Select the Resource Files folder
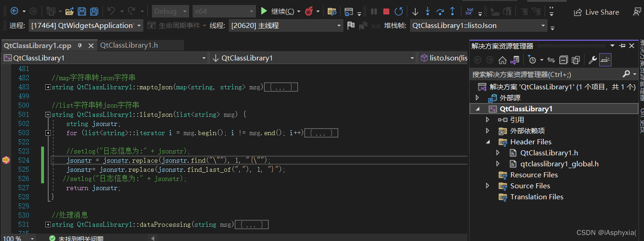 [534, 175]
